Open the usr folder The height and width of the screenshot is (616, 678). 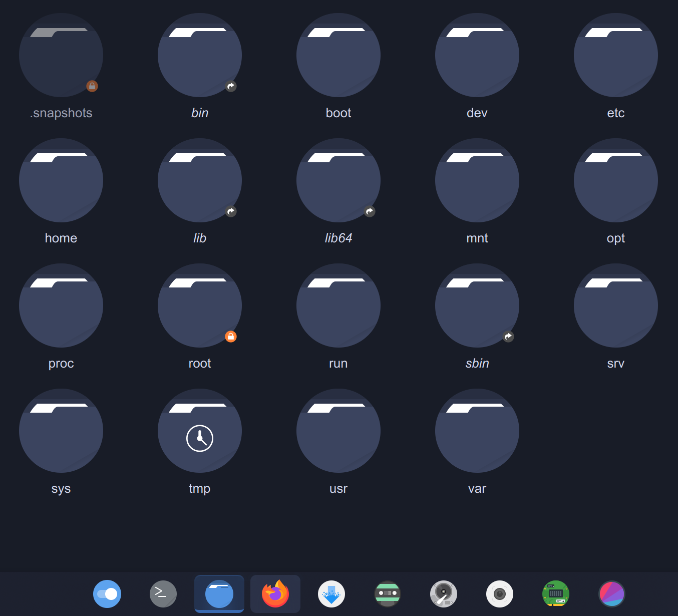(338, 431)
